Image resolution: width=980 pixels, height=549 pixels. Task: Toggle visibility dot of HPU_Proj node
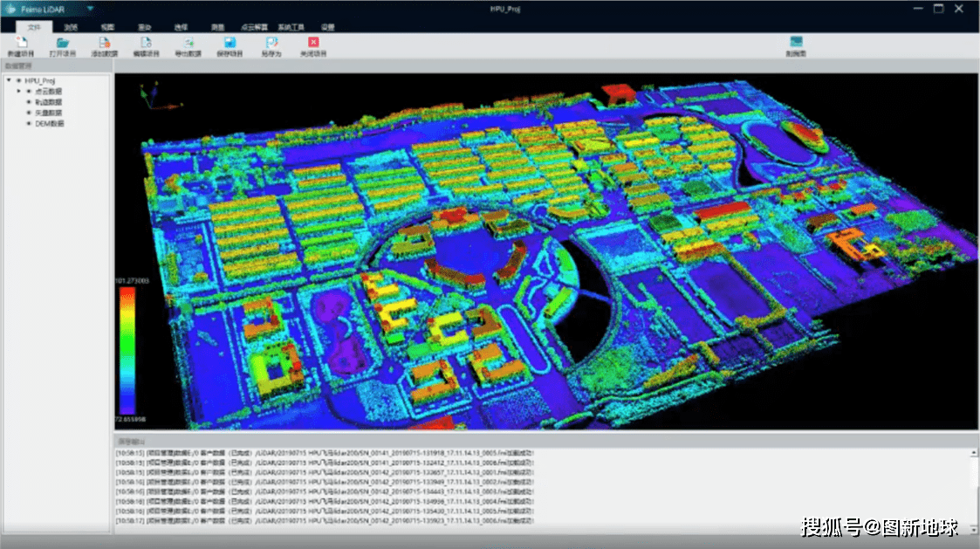coord(18,80)
